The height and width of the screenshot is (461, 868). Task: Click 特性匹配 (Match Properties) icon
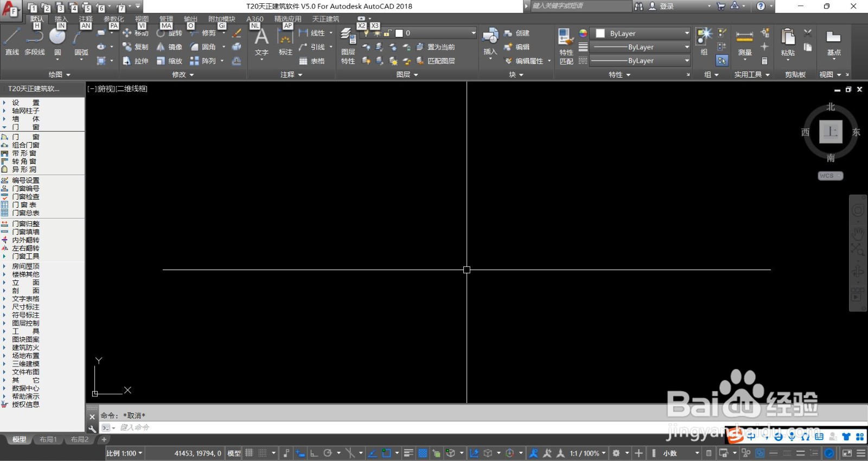click(566, 48)
